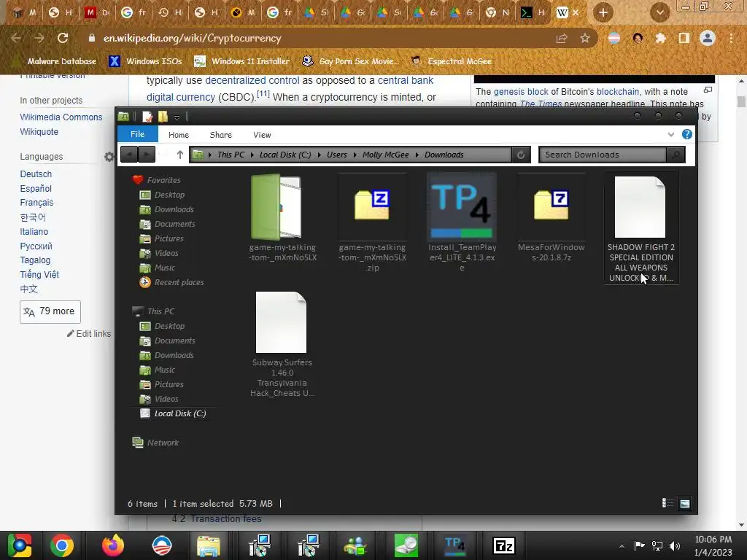Navigate back in File Explorer

[129, 155]
